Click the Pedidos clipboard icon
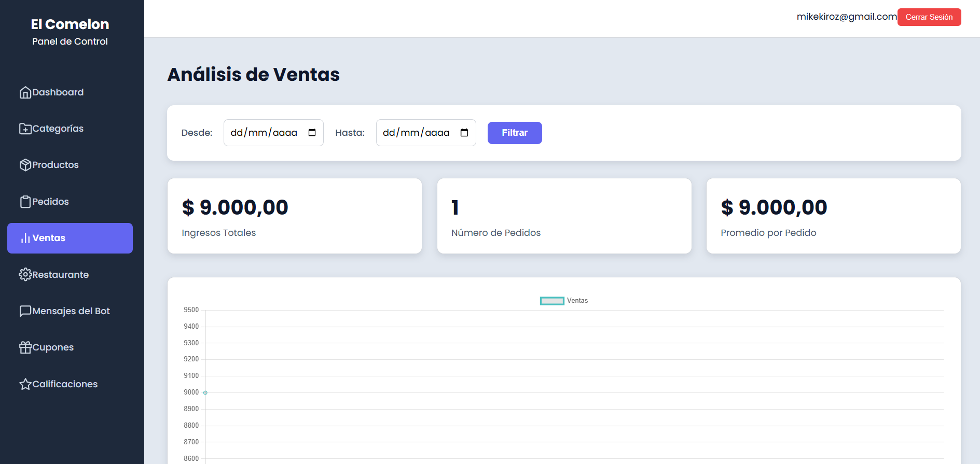 pos(25,202)
